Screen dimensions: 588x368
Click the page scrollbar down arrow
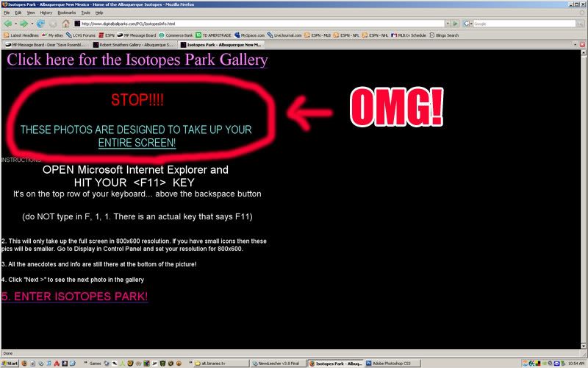pyautogui.click(x=584, y=346)
